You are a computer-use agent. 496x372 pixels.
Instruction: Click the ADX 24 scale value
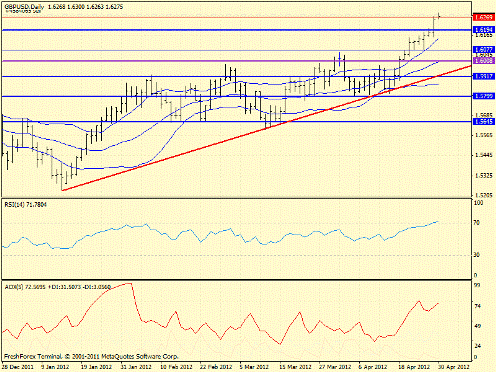(477, 346)
